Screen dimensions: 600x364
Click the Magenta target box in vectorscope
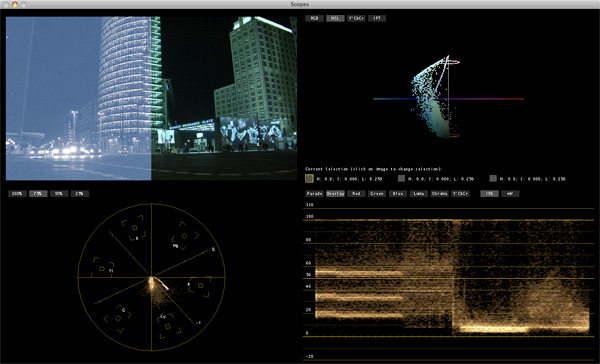[184, 236]
